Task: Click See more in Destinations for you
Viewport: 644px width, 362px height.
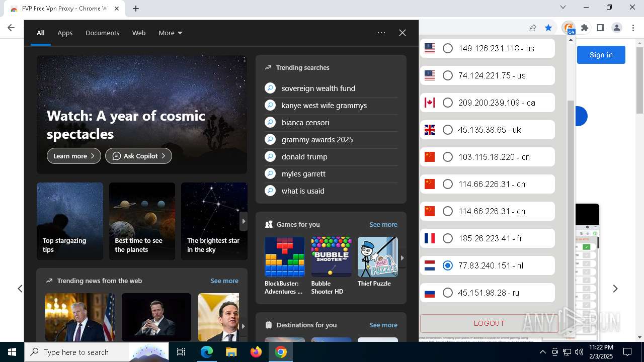Action: click(383, 325)
